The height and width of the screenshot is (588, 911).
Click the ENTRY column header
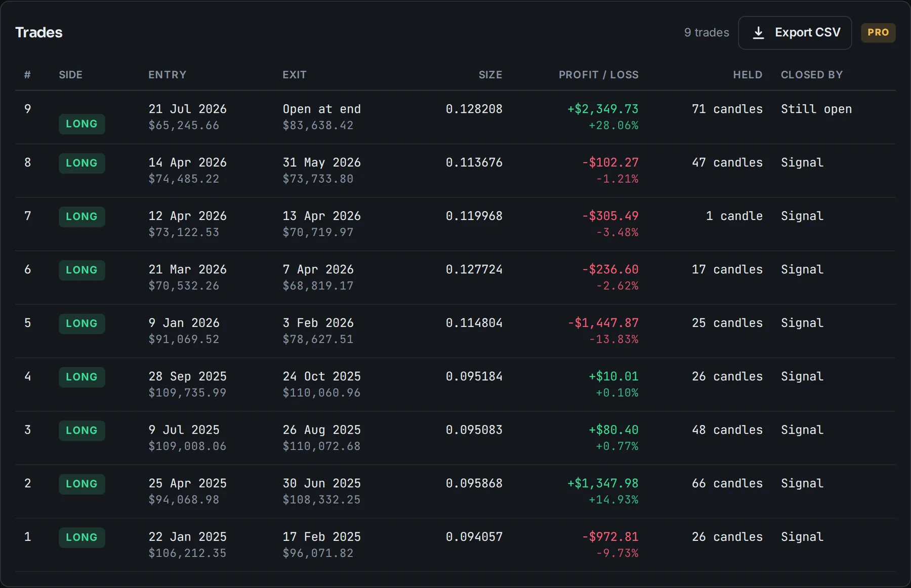[167, 75]
